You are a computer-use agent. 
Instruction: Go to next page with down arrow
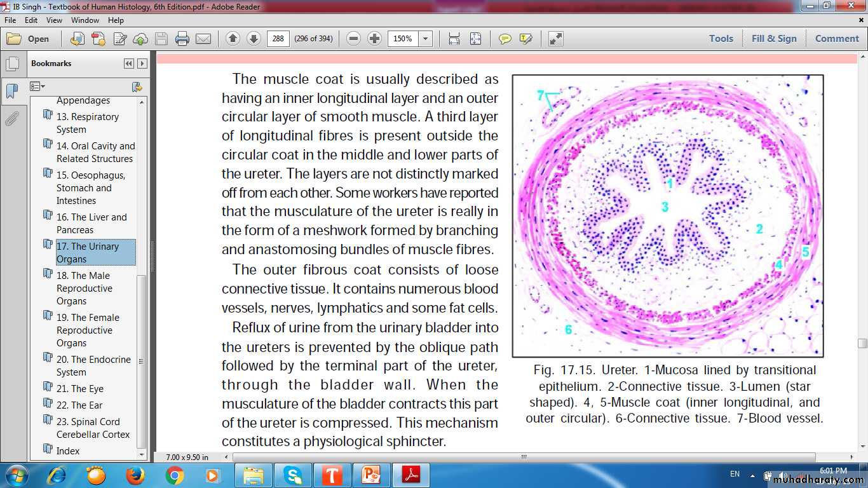pyautogui.click(x=254, y=39)
